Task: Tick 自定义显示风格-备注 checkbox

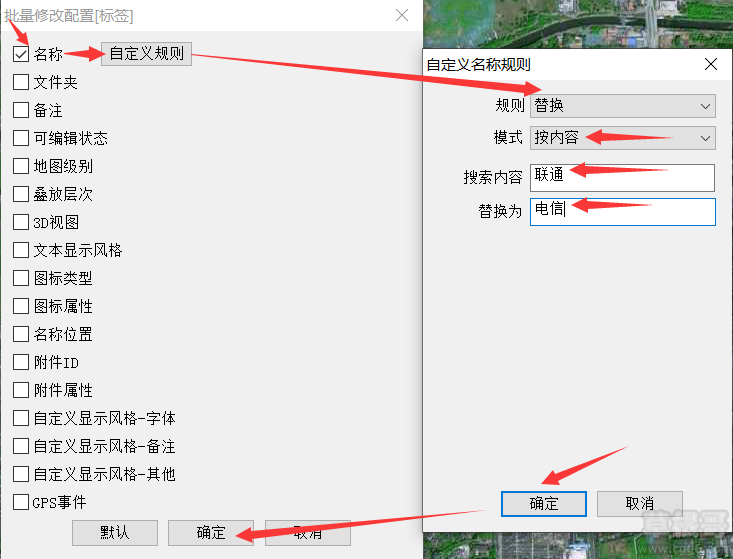Action: [21, 446]
